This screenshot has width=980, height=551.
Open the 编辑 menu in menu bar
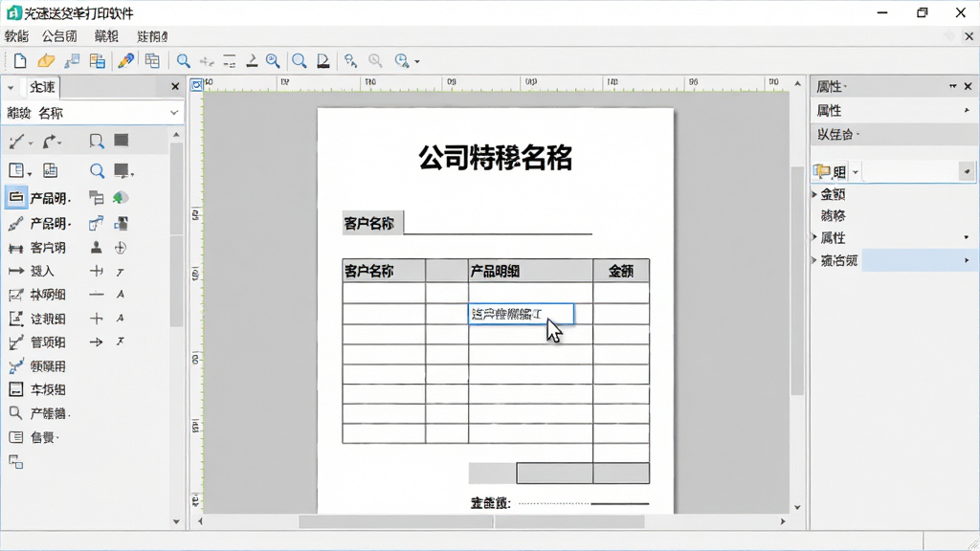[106, 36]
